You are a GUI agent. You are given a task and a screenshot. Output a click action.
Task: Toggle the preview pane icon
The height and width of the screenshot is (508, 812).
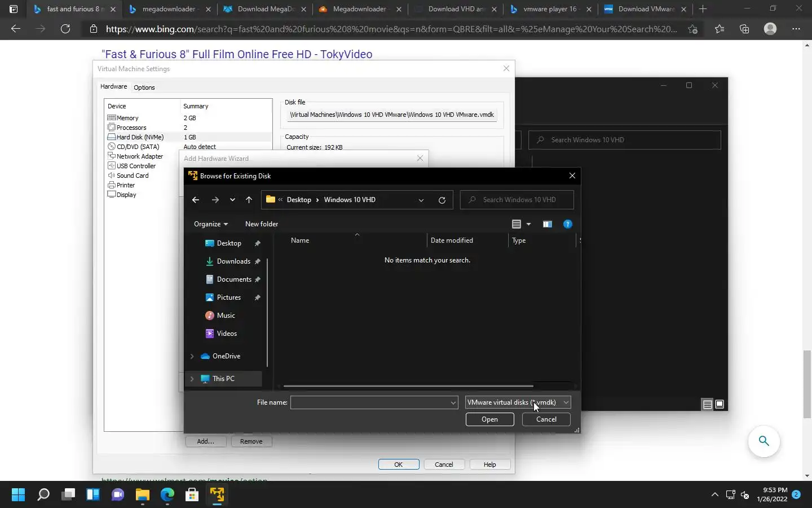(547, 224)
